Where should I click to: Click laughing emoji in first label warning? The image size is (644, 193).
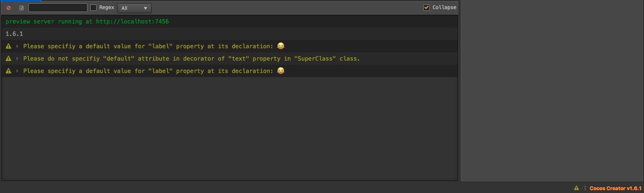tap(281, 46)
